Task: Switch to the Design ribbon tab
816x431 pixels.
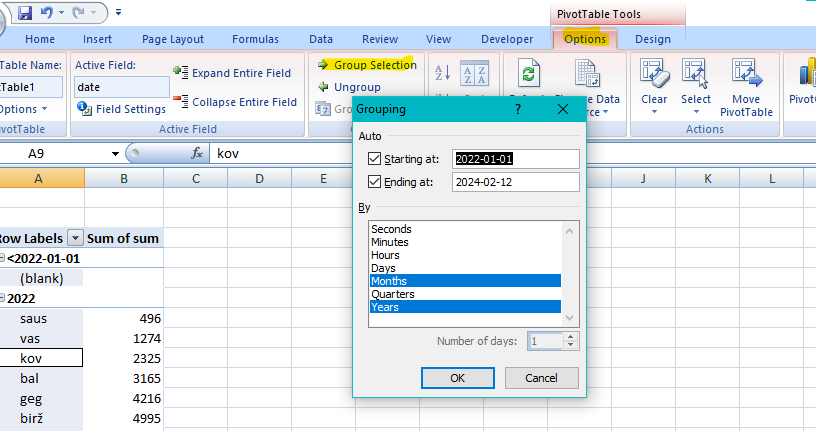Action: 653,39
